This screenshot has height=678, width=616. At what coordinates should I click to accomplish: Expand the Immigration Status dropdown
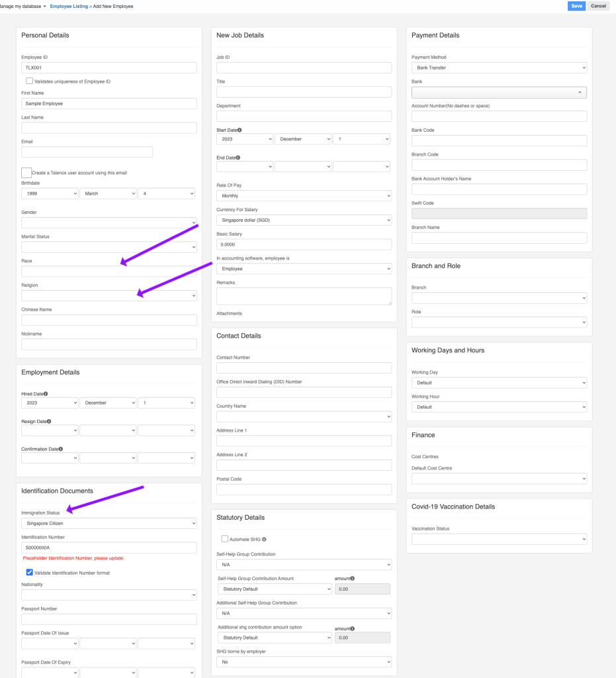pyautogui.click(x=109, y=524)
